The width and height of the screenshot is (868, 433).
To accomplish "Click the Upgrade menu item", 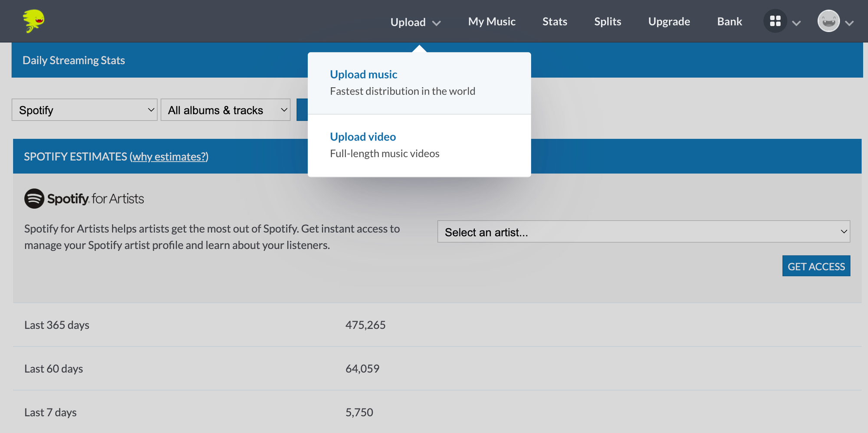I will [x=669, y=21].
